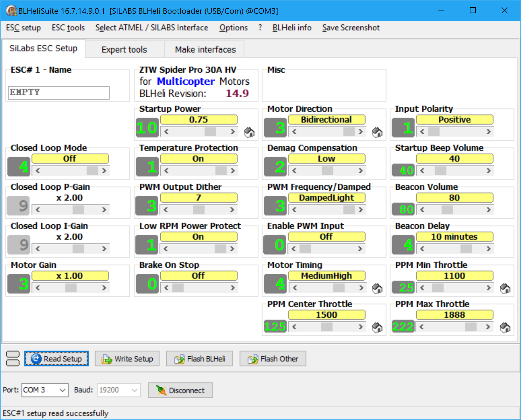Click the PPM Max Throttle slider thumb
The width and height of the screenshot is (521, 420).
tap(471, 327)
